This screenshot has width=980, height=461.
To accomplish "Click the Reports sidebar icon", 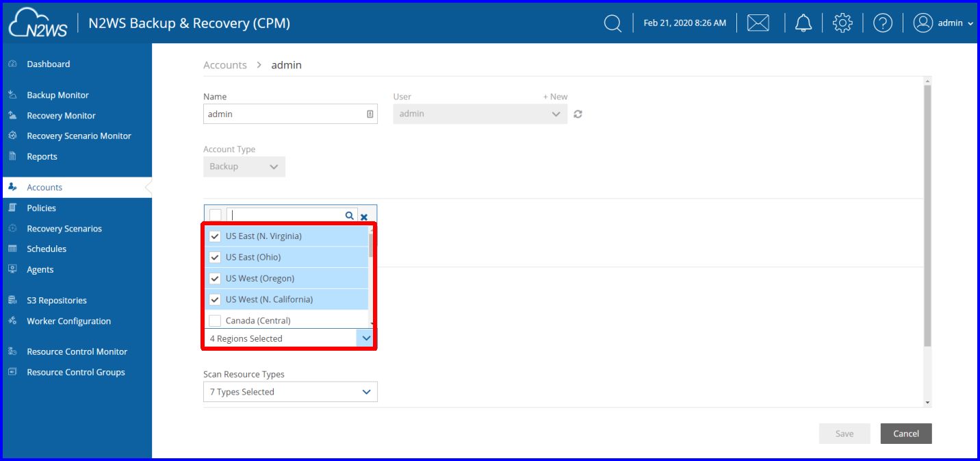I will (x=12, y=156).
